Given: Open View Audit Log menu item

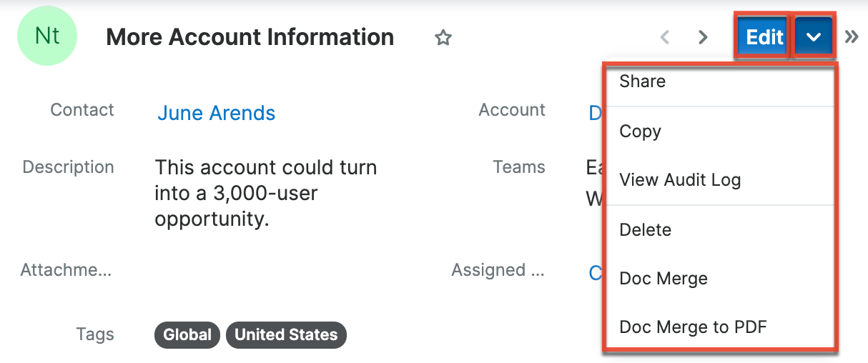Looking at the screenshot, I should pos(679,180).
